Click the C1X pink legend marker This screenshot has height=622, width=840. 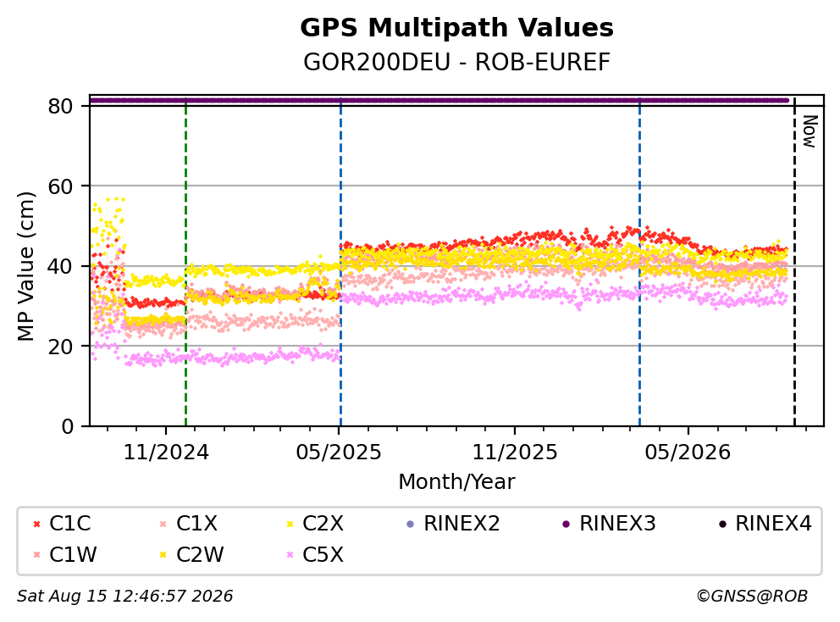163,524
